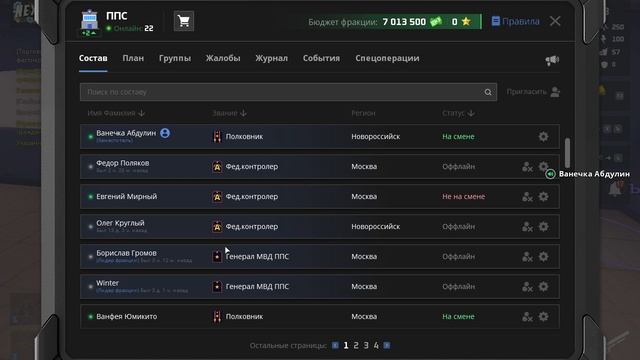Click the member list scrollbar

coord(567,153)
